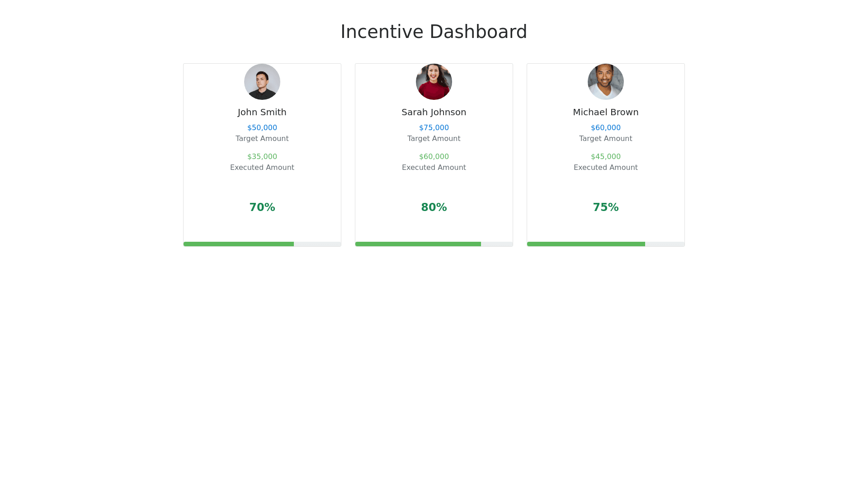Screen dimensions: 868x488
Task: Click Executed Amount label under Sarah Johnson
Action: point(434,168)
